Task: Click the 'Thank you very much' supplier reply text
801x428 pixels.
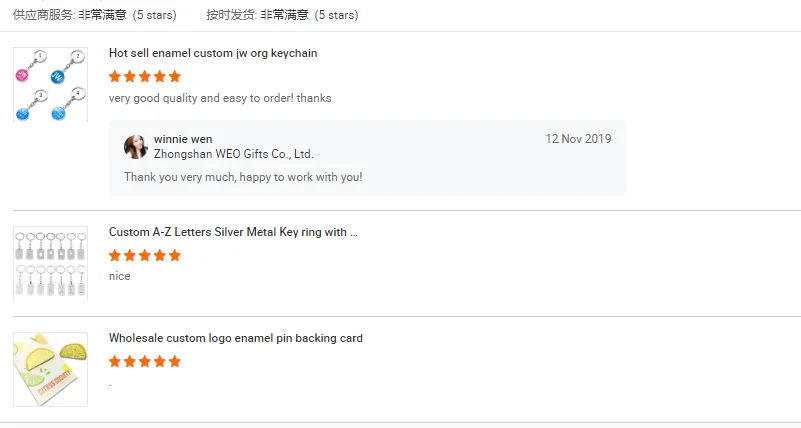Action: pos(243,177)
